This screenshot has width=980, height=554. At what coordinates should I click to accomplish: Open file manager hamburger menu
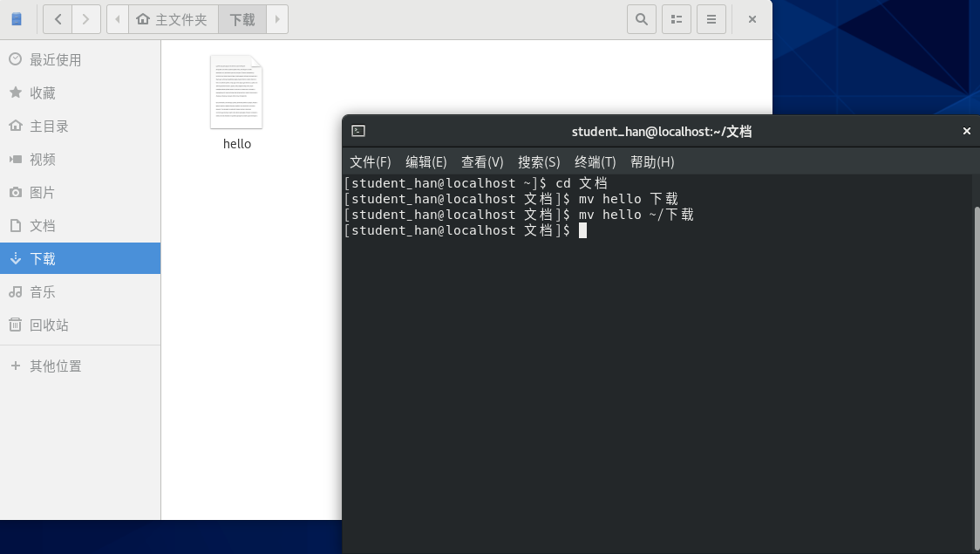[711, 19]
